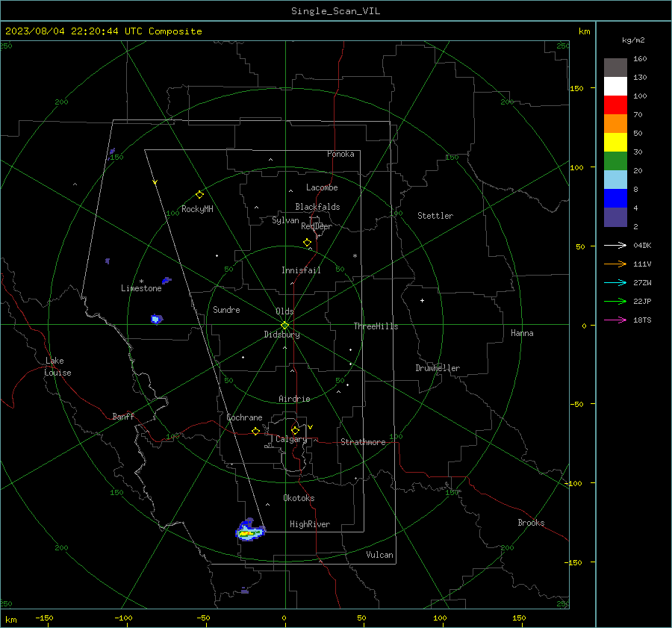Click the Calgary city label
Screen dimensions: 672x628
291,439
